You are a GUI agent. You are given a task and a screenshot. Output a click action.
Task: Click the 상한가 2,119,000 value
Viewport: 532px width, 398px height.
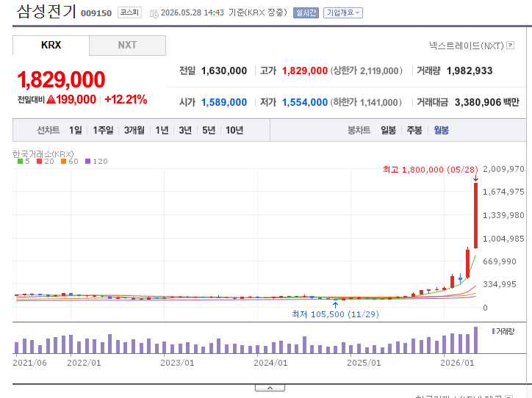pos(367,70)
